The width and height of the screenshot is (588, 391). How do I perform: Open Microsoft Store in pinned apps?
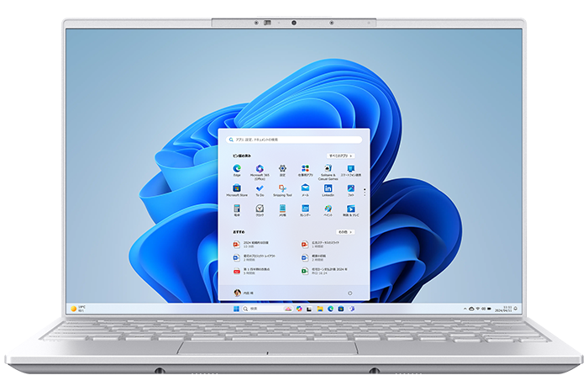(x=237, y=190)
